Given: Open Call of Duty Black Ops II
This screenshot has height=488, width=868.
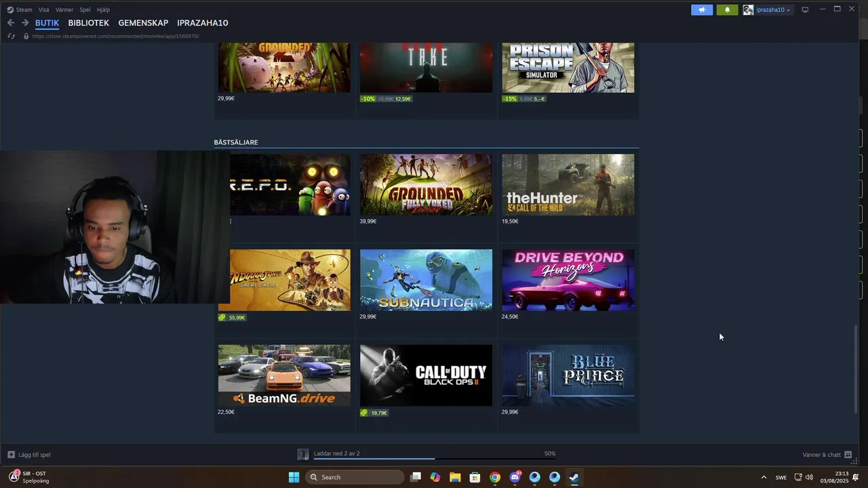Looking at the screenshot, I should pyautogui.click(x=426, y=375).
